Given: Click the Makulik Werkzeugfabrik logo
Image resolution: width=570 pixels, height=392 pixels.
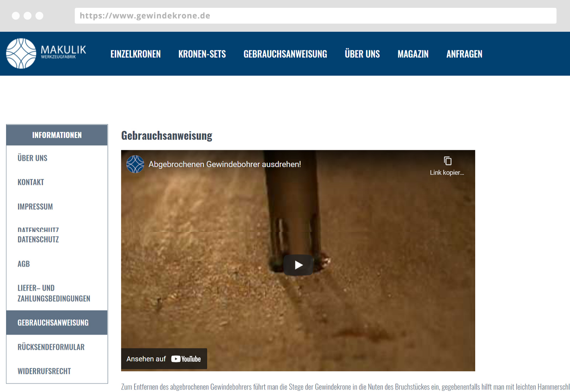Looking at the screenshot, I should [46, 53].
